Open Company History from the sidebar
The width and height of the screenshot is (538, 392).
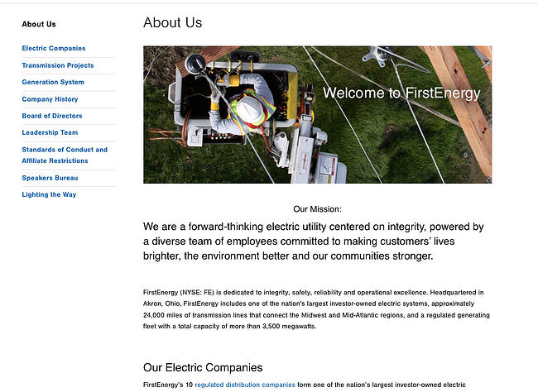pos(50,99)
